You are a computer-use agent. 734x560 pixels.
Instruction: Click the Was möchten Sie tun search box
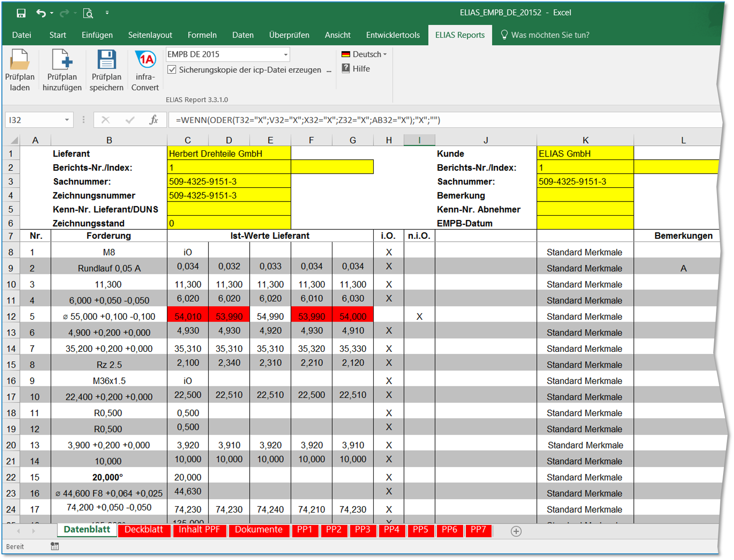[550, 35]
